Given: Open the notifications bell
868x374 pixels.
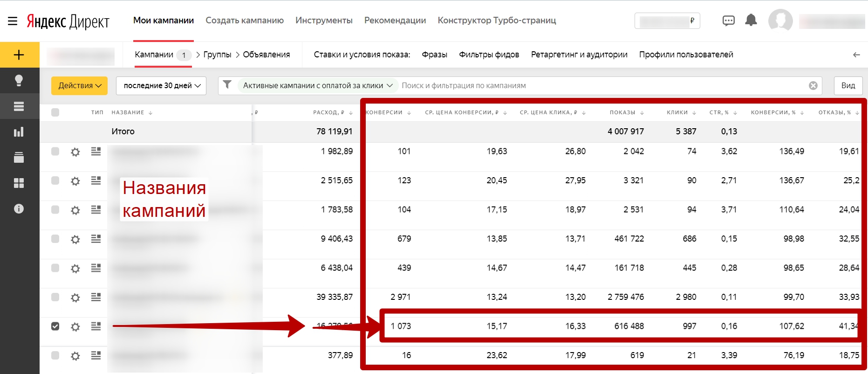Looking at the screenshot, I should [751, 21].
